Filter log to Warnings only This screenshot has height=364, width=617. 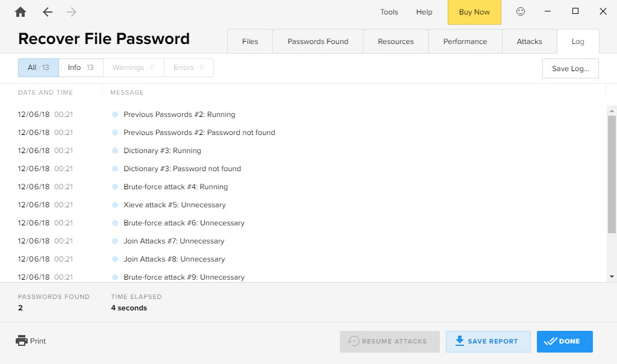click(x=133, y=67)
